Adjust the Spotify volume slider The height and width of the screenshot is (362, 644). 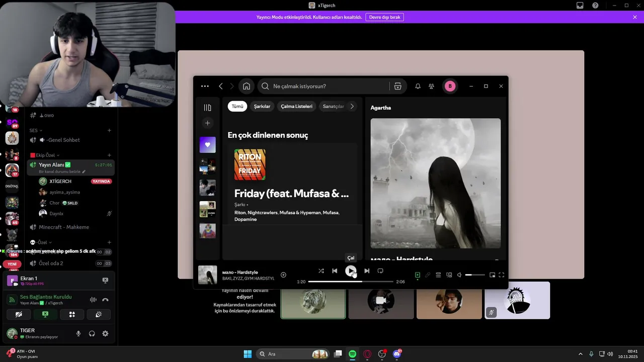(x=475, y=275)
